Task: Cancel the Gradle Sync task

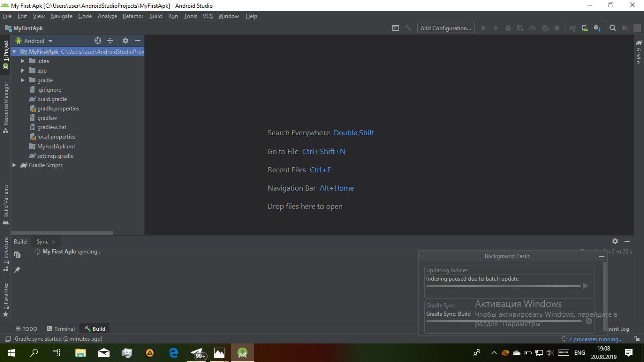Action: click(589, 321)
